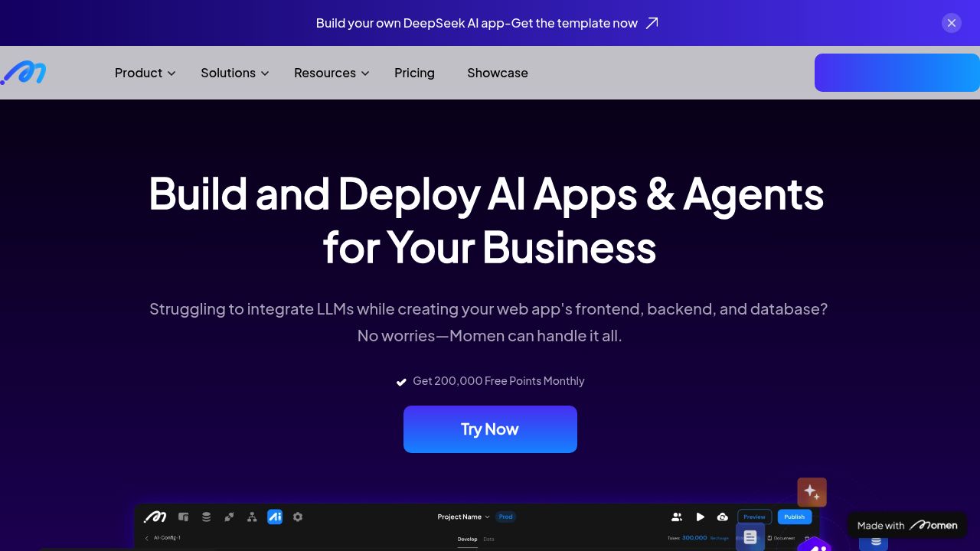Select the highlighted AI icon in editor
This screenshot has width=980, height=551.
(275, 517)
